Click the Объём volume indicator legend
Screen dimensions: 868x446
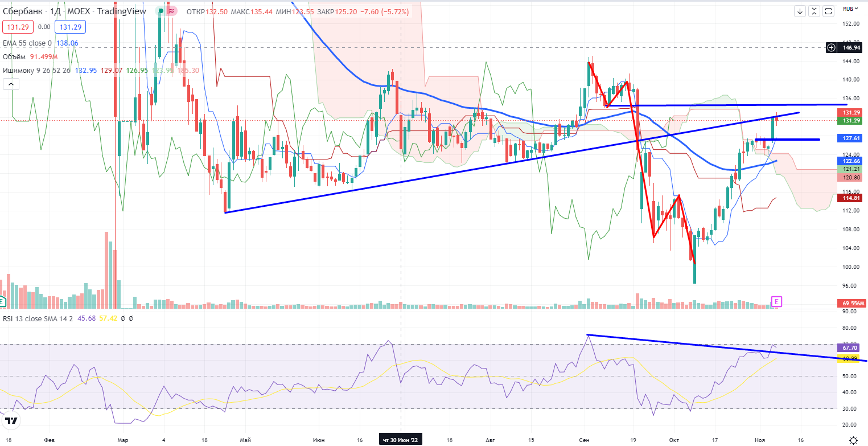tap(15, 56)
